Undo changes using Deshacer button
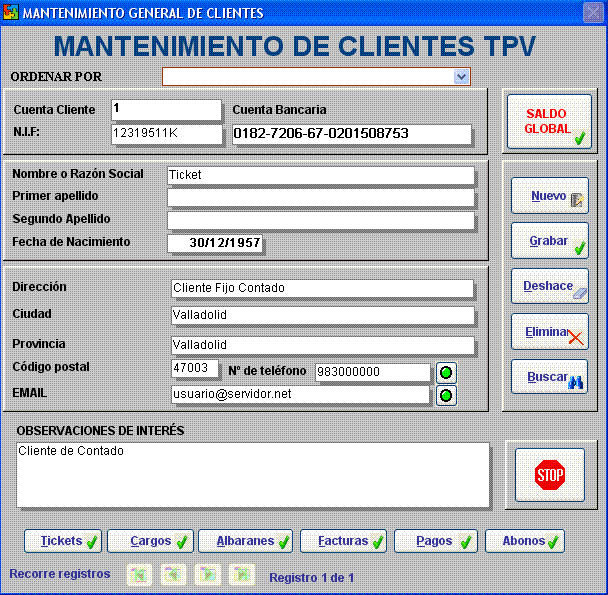This screenshot has width=608, height=595. tap(549, 286)
